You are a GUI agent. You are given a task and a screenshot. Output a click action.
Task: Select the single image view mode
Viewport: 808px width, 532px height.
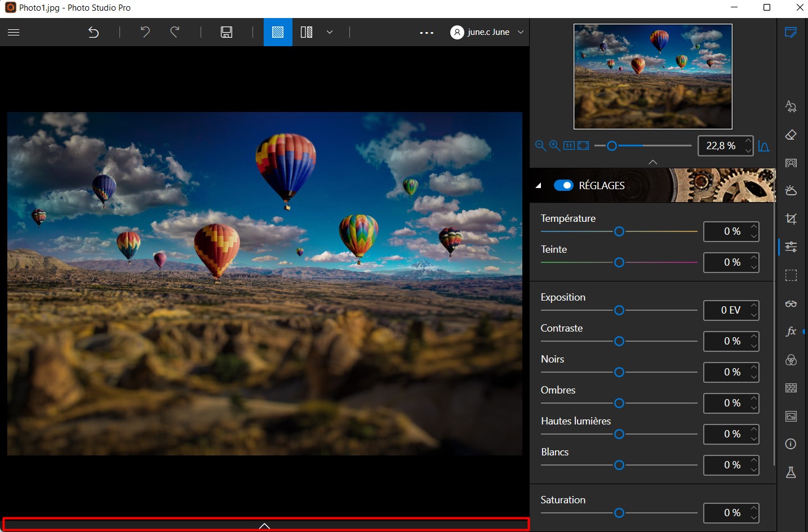(278, 32)
